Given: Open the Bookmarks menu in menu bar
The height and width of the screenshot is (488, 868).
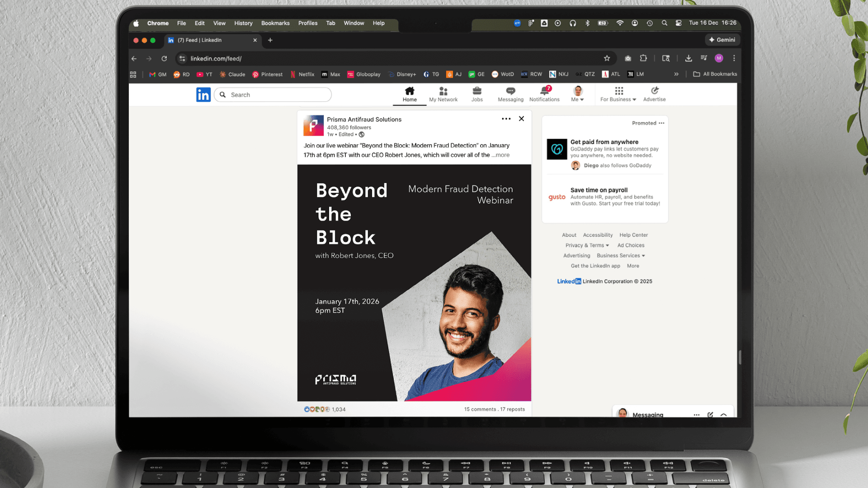Looking at the screenshot, I should 275,23.
